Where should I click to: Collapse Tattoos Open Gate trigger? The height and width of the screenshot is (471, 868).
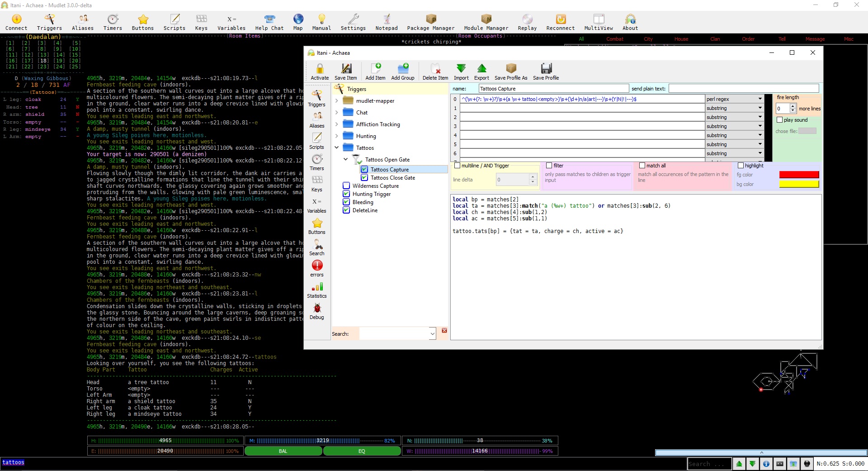point(346,160)
